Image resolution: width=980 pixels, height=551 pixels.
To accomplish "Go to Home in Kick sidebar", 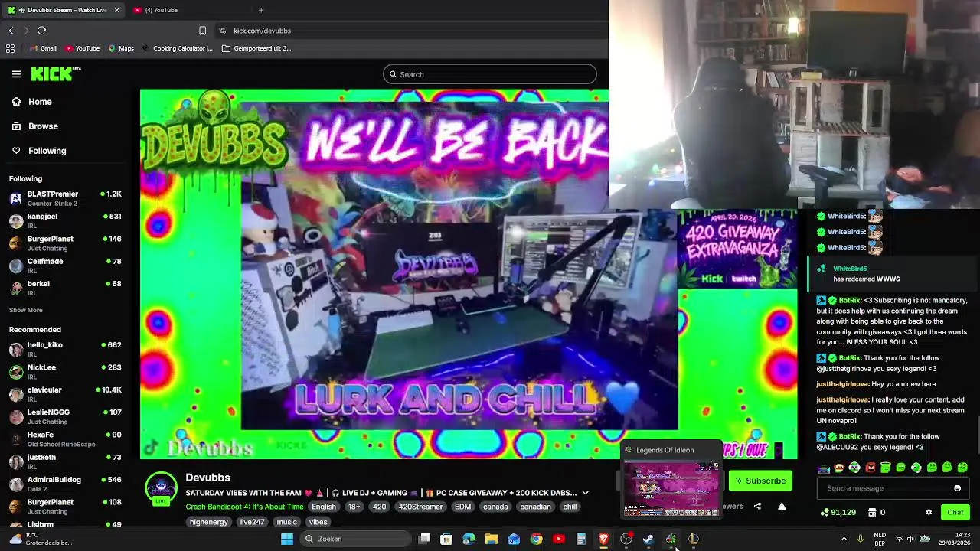I will [x=32, y=102].
